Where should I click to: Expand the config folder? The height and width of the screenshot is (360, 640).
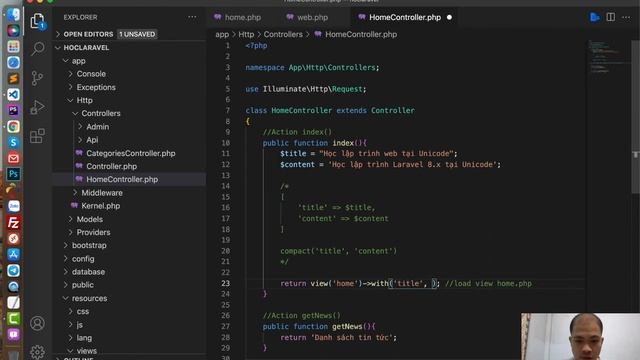point(83,259)
